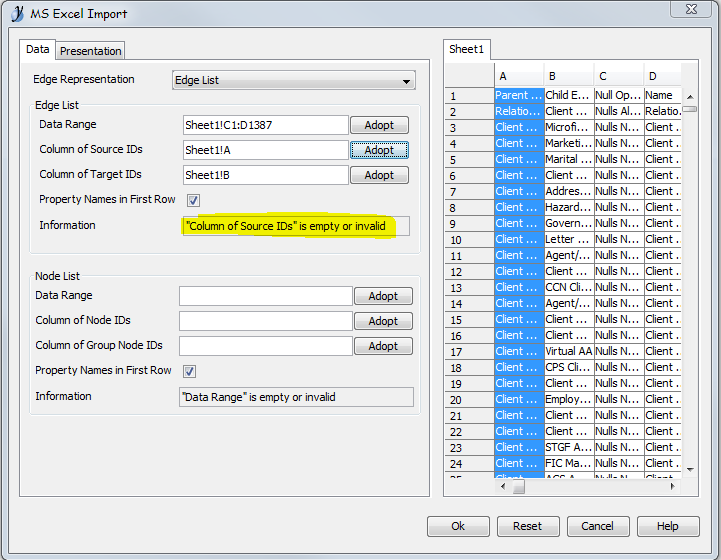
Task: Click cell 'CCN Cli…' in row 13
Action: coord(569,287)
